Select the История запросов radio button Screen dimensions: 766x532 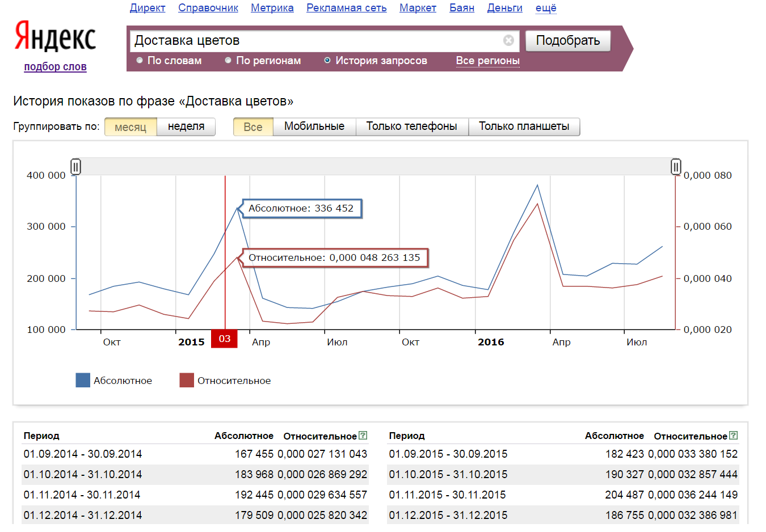pos(327,61)
